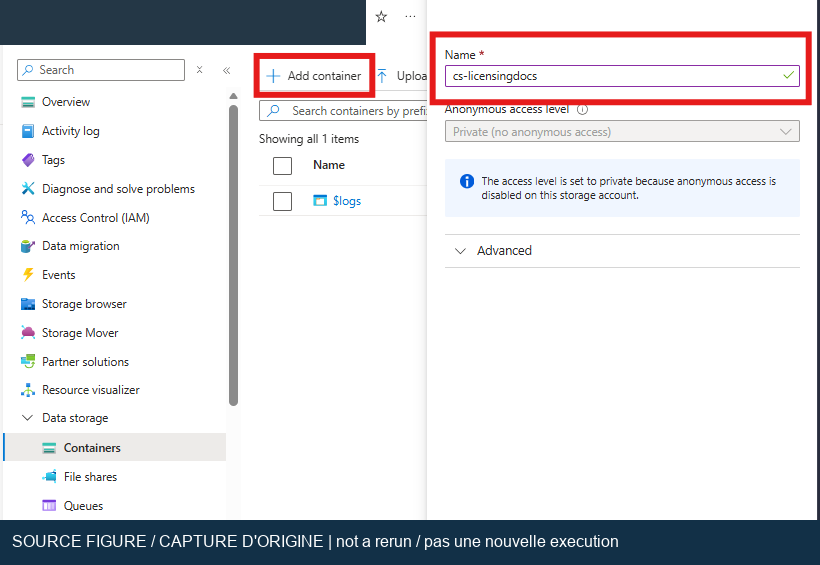Click the Partner solutions icon
820x565 pixels.
[x=28, y=361]
